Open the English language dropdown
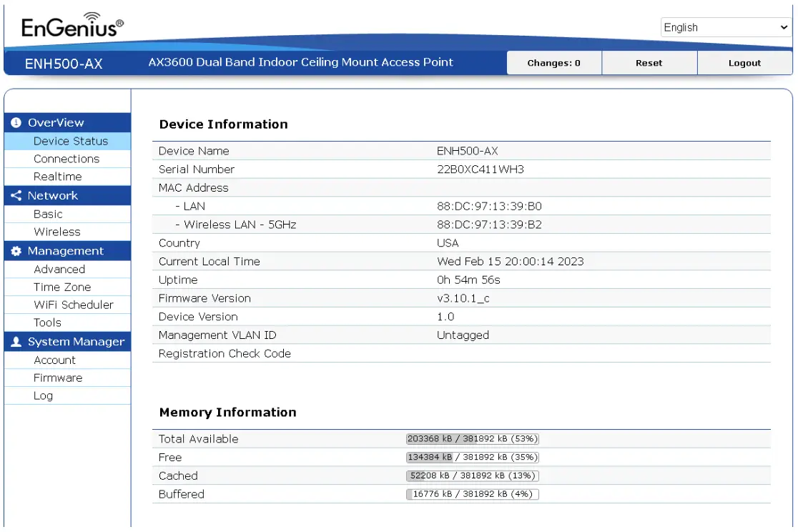This screenshot has width=798, height=532. pyautogui.click(x=725, y=27)
